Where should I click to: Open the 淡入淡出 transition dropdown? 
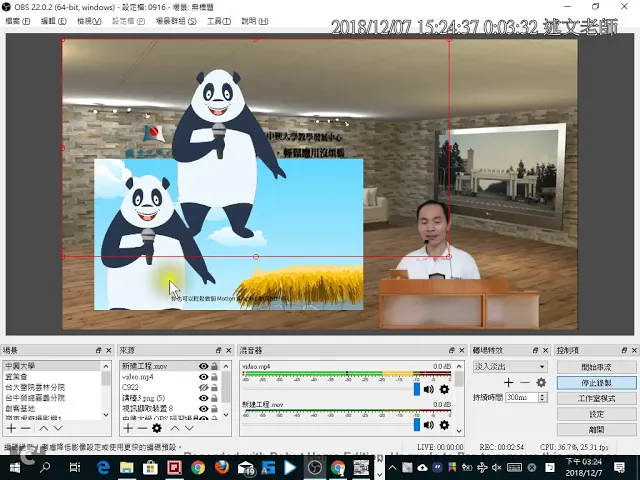click(510, 367)
